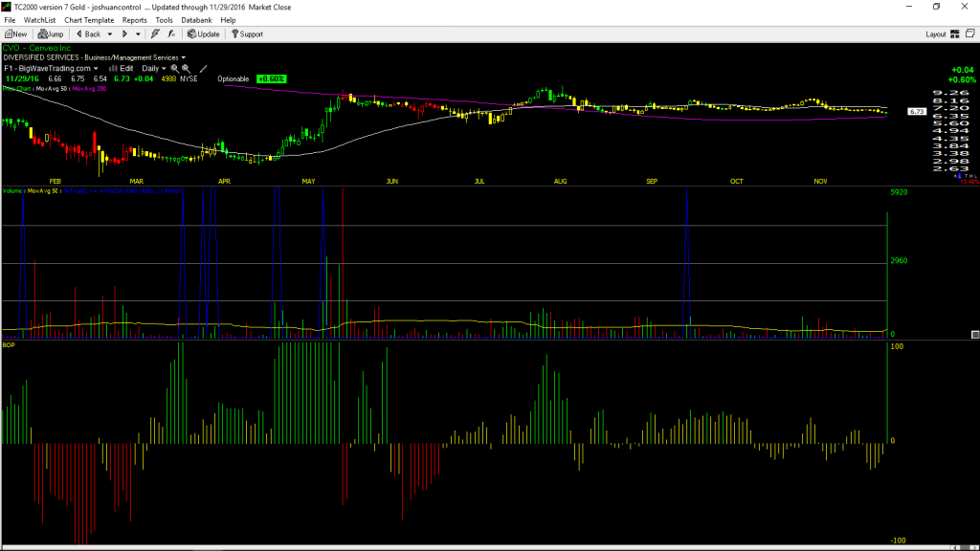980x551 pixels.
Task: Open the Back history dropdown arrow
Action: 110,34
